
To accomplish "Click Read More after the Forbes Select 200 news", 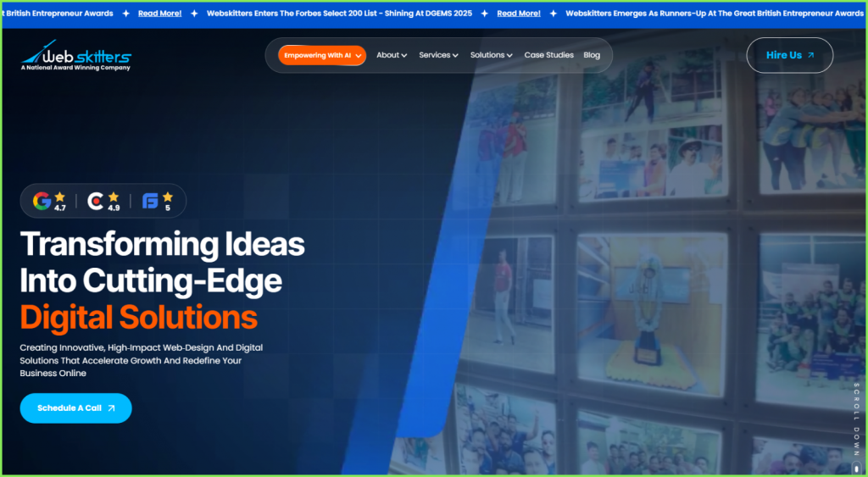I will pyautogui.click(x=519, y=14).
